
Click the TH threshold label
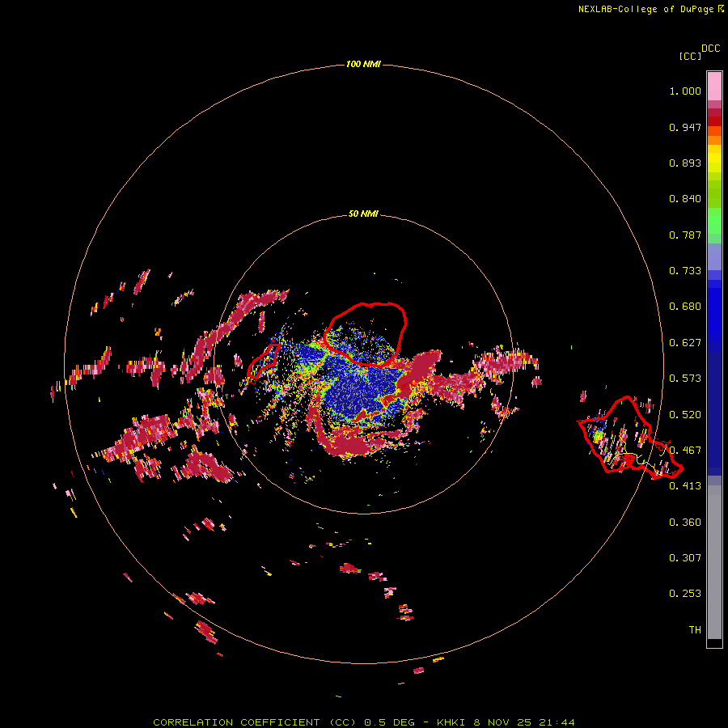(695, 630)
